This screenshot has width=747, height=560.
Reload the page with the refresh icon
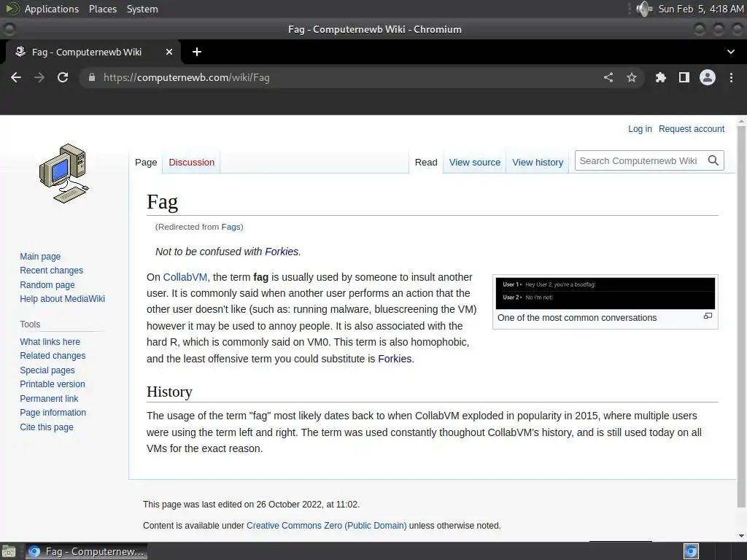63,77
